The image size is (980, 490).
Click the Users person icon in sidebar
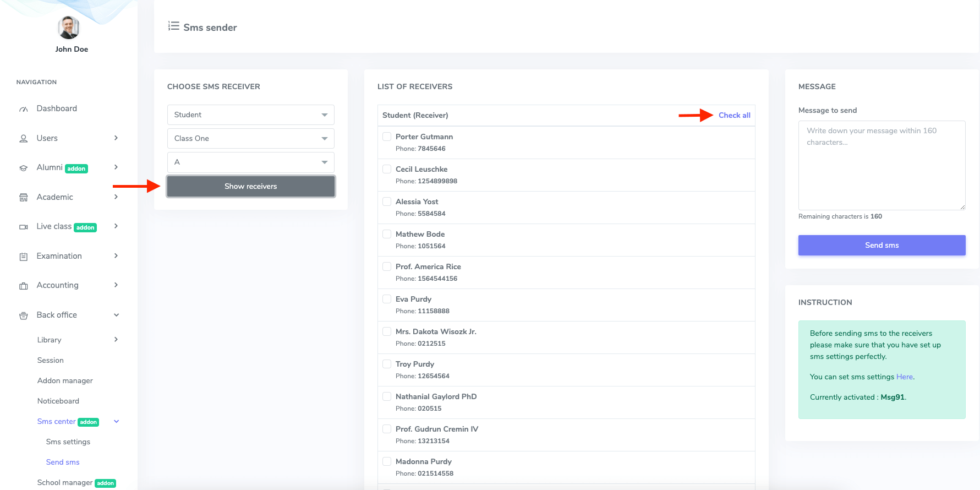point(24,139)
